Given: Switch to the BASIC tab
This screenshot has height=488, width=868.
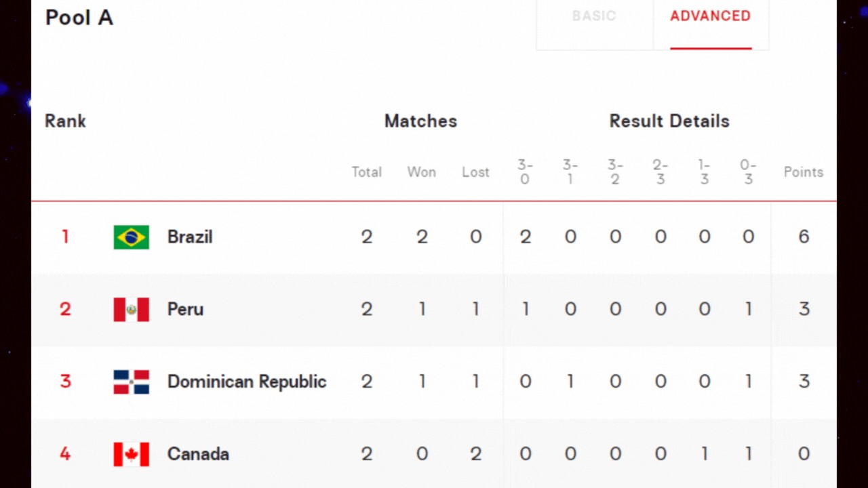Looking at the screenshot, I should pyautogui.click(x=594, y=16).
